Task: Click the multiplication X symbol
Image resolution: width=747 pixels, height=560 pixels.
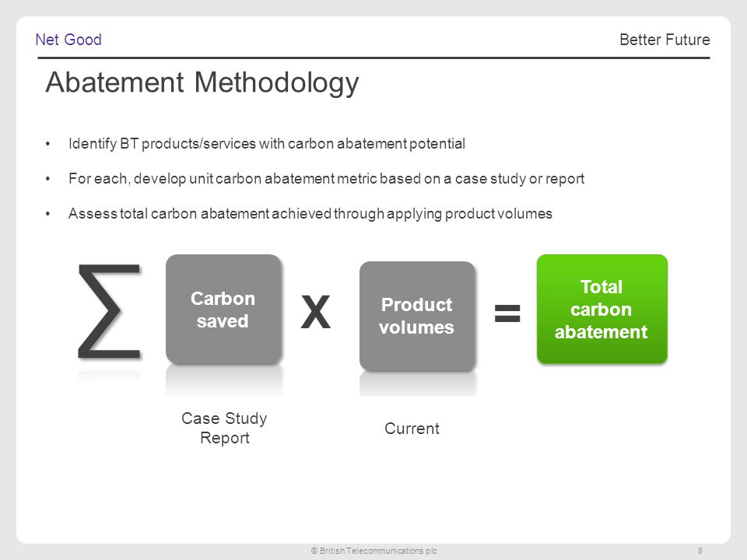Action: tap(315, 313)
